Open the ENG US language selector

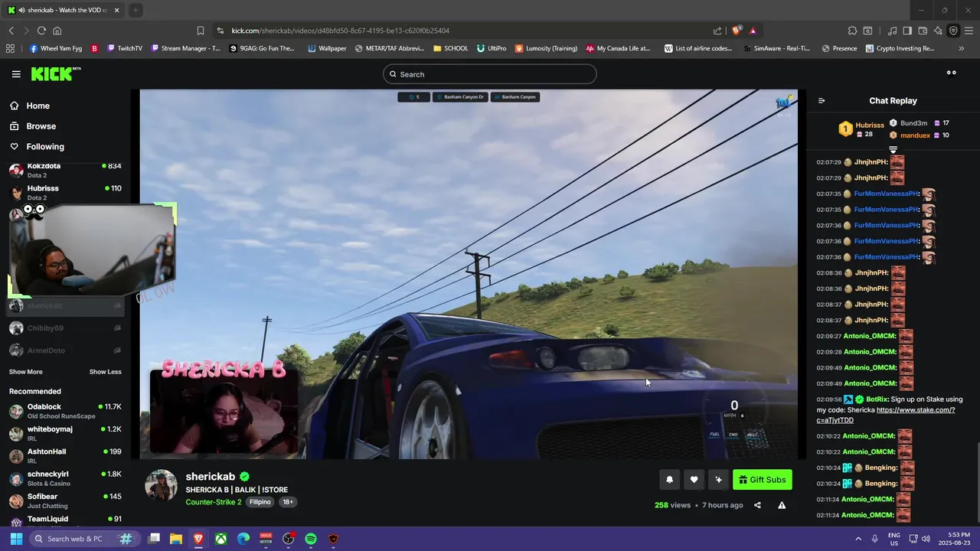point(894,539)
